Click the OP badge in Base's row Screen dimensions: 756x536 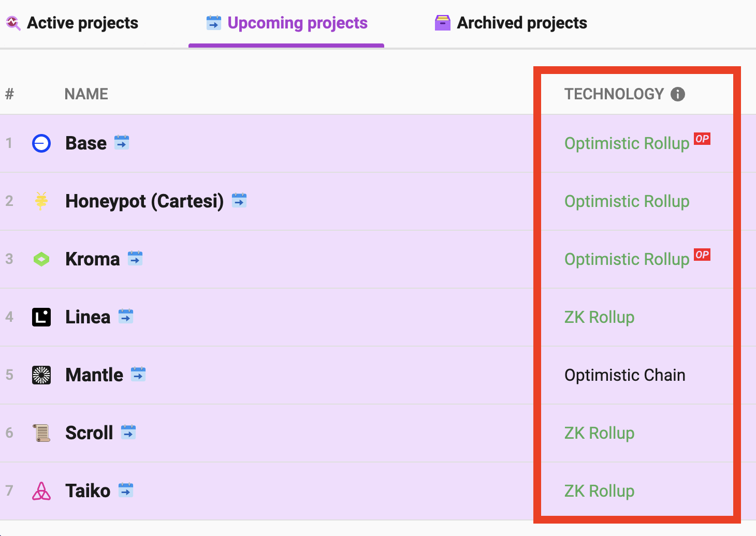click(702, 139)
